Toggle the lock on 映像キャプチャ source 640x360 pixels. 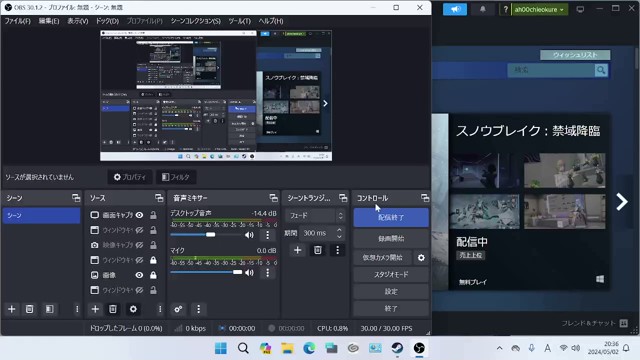(x=153, y=245)
